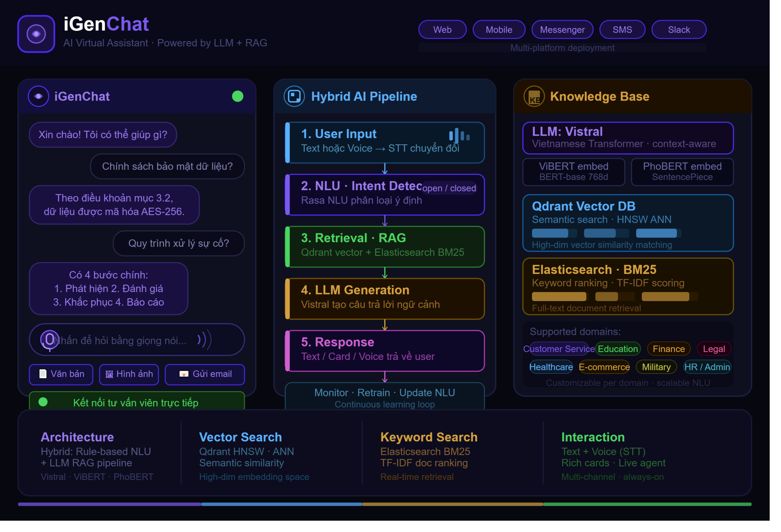This screenshot has width=781, height=532.
Task: Select the SMS platform pill
Action: (622, 30)
